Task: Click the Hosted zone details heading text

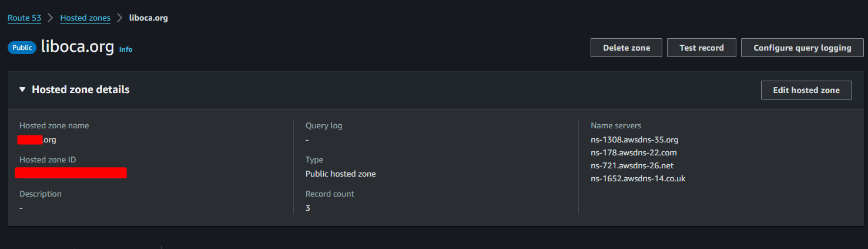Action: coord(81,89)
